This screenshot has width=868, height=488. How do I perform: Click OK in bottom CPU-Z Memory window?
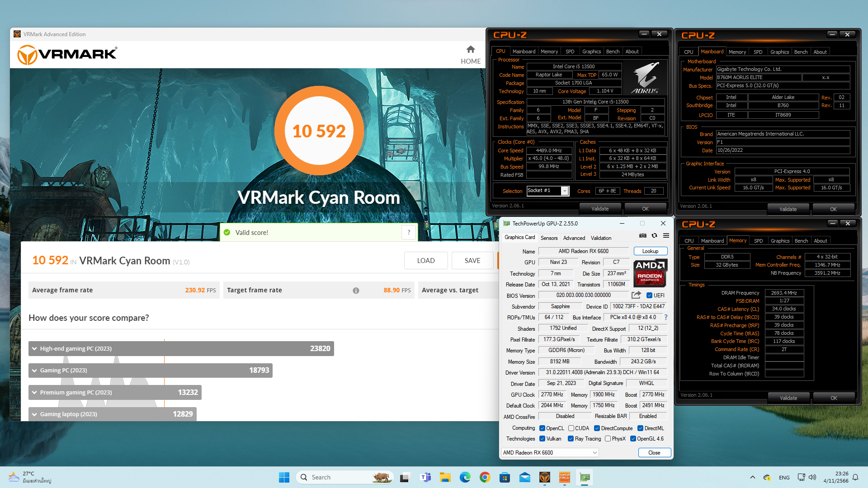pyautogui.click(x=834, y=398)
